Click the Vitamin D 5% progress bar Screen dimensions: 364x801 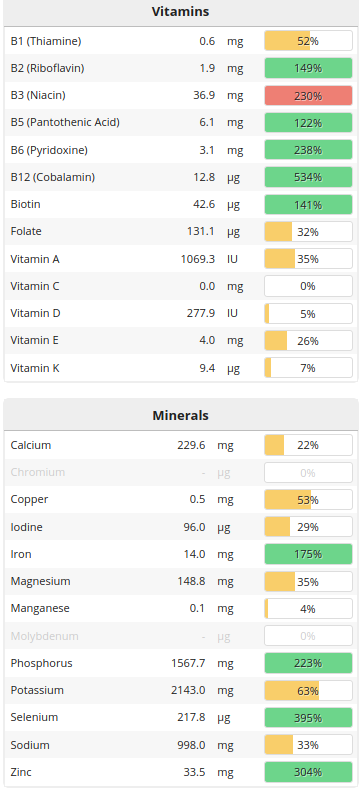[x=308, y=314]
